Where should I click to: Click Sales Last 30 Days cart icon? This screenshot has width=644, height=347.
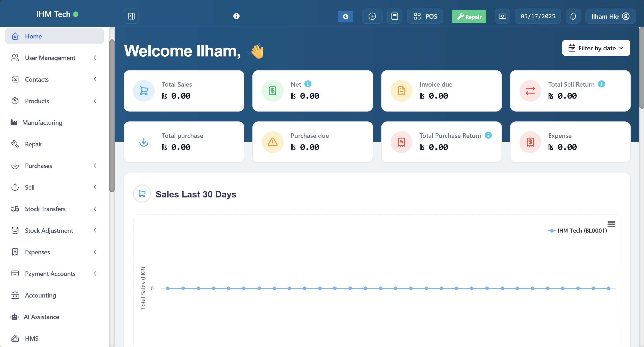(142, 194)
